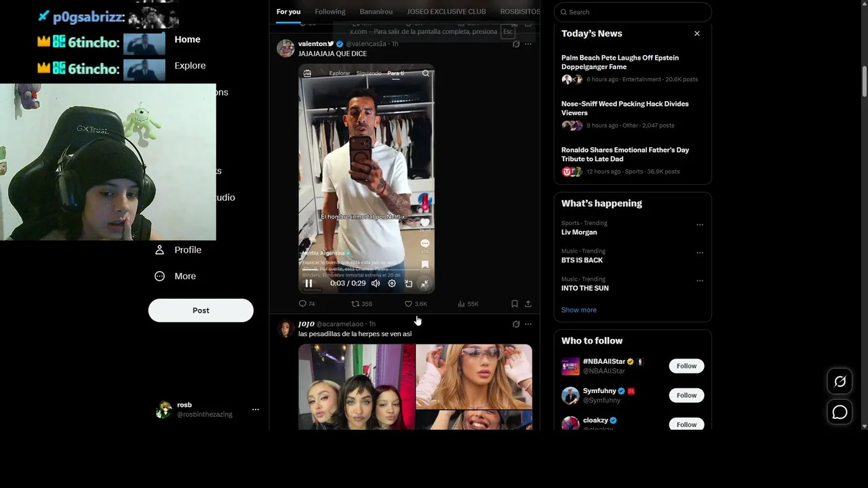
Task: Open options for INTO THE SUN trend
Action: (700, 281)
